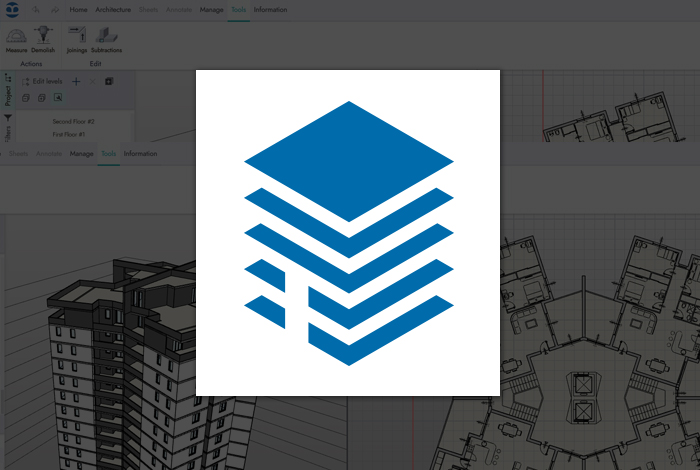Open the Joinings tool
This screenshot has height=470, width=700.
77,40
